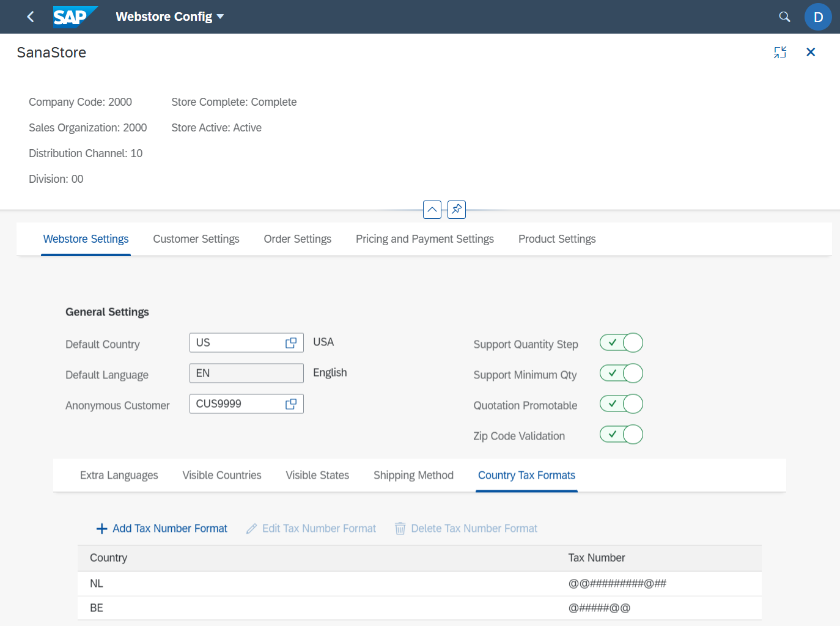Open user profile avatar D
This screenshot has width=840, height=626.
(x=818, y=17)
